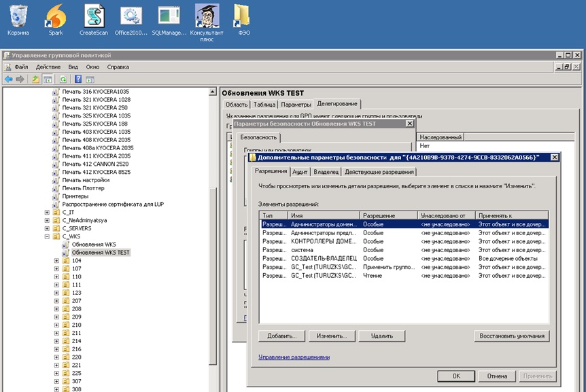The image size is (586, 392).
Task: Expand the C_IT folder node
Action: click(x=47, y=212)
